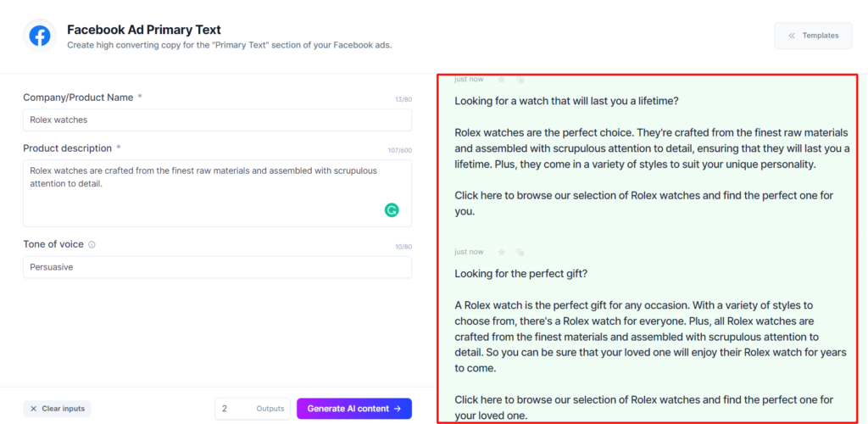
Task: Copy the second output about perfect gift
Action: tap(520, 252)
